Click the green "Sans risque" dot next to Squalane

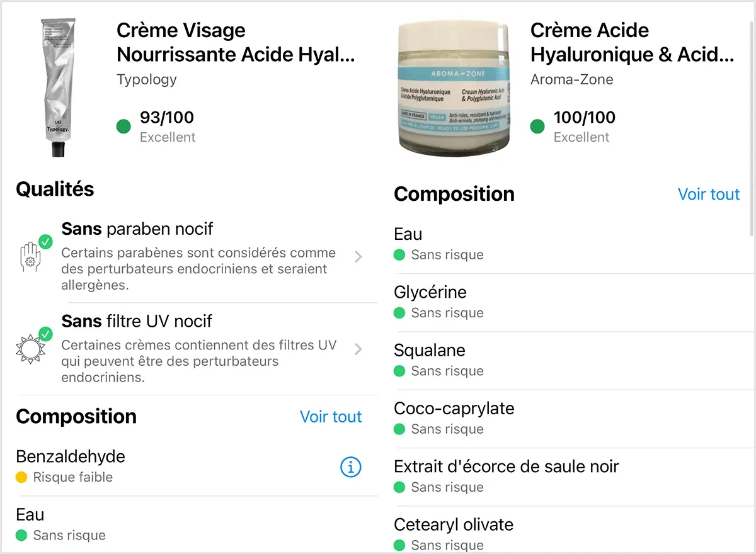[399, 371]
